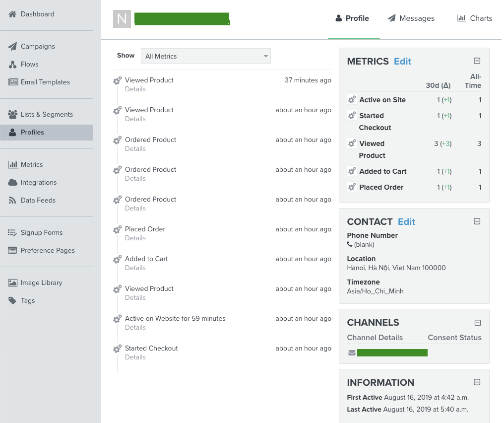The image size is (504, 423).
Task: Edit the Contact panel
Action: click(406, 221)
